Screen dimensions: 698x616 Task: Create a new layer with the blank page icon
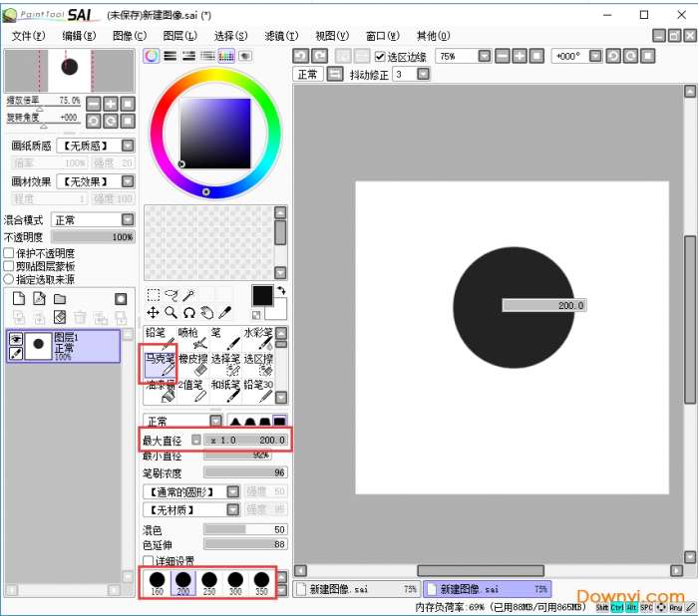click(18, 299)
